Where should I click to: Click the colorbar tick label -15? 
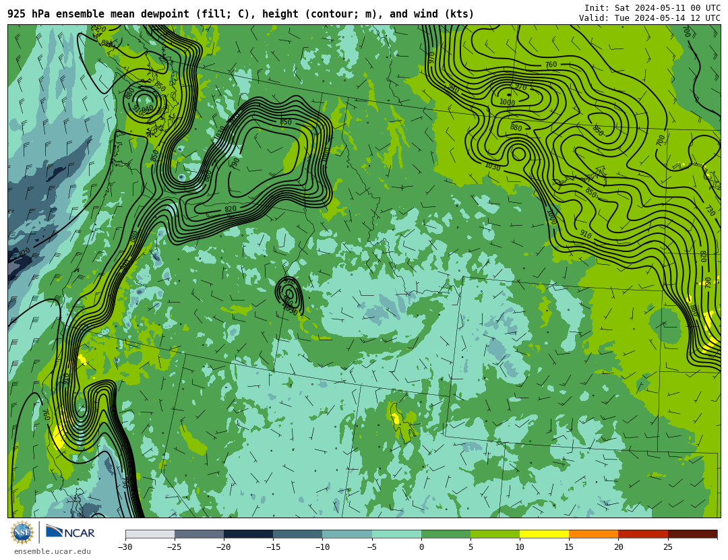point(272,547)
